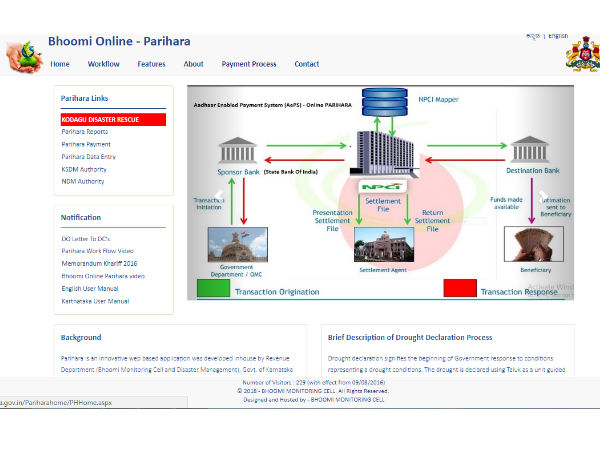Click the Number of Visitors footer text
The height and width of the screenshot is (450, 600).
click(314, 382)
